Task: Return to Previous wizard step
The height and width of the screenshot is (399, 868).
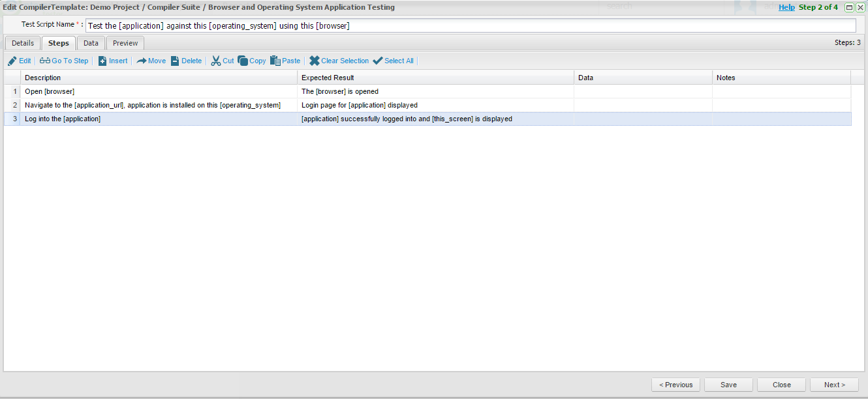Action: pyautogui.click(x=675, y=385)
